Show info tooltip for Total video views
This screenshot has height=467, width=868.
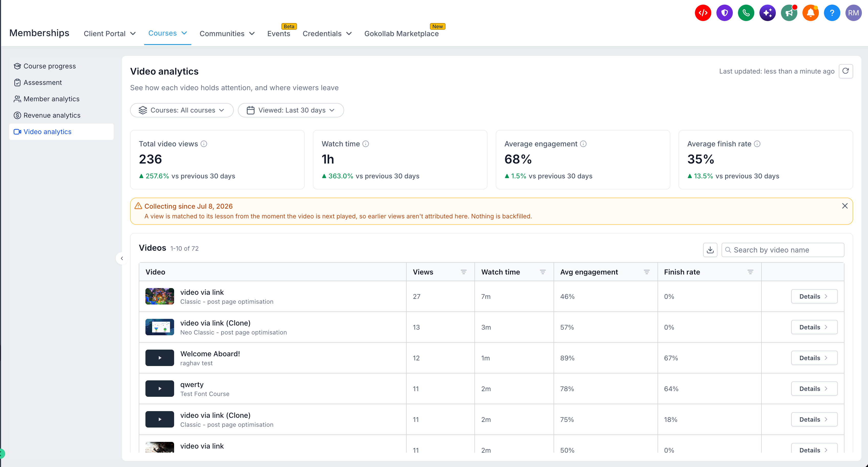[x=204, y=144]
